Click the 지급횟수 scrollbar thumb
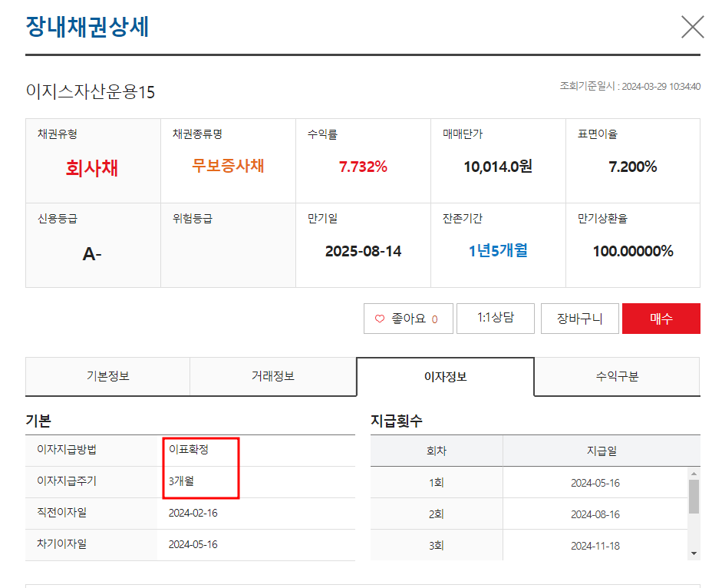The width and height of the screenshot is (712, 588). 694,497
